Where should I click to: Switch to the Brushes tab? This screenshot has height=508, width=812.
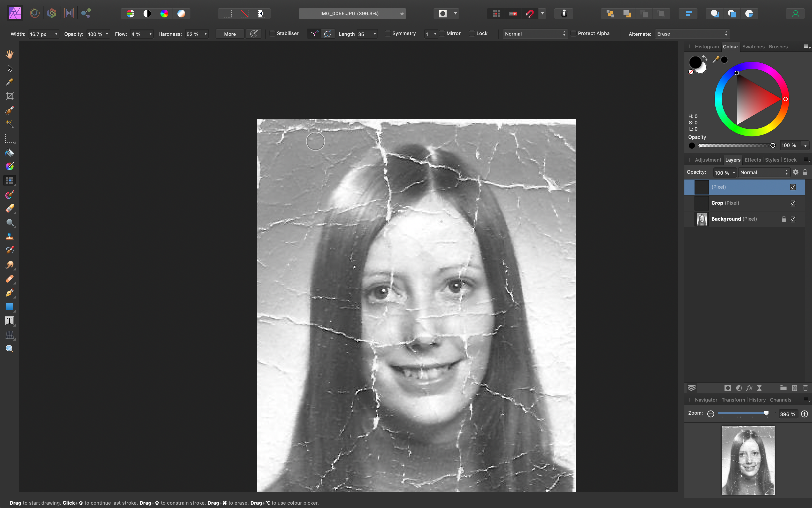(778, 47)
